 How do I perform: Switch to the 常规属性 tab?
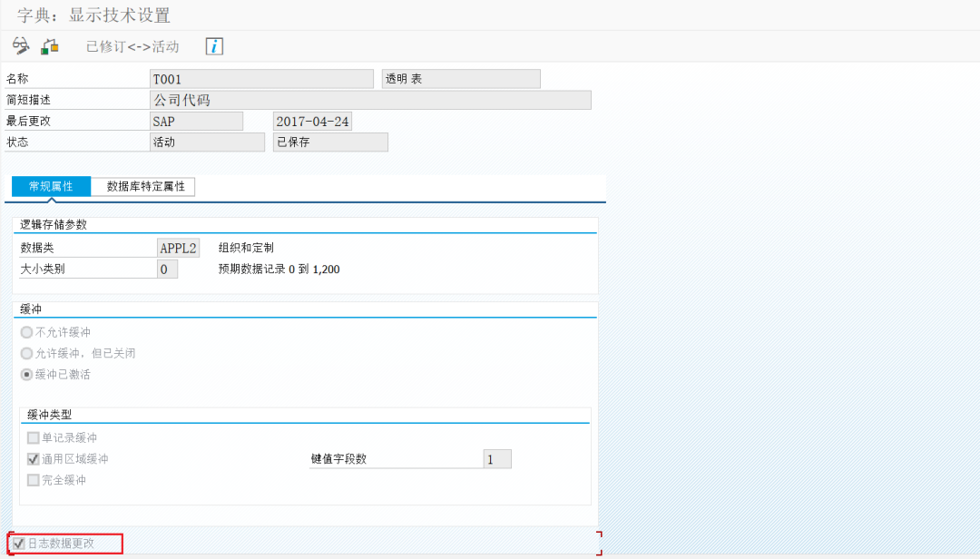51,186
